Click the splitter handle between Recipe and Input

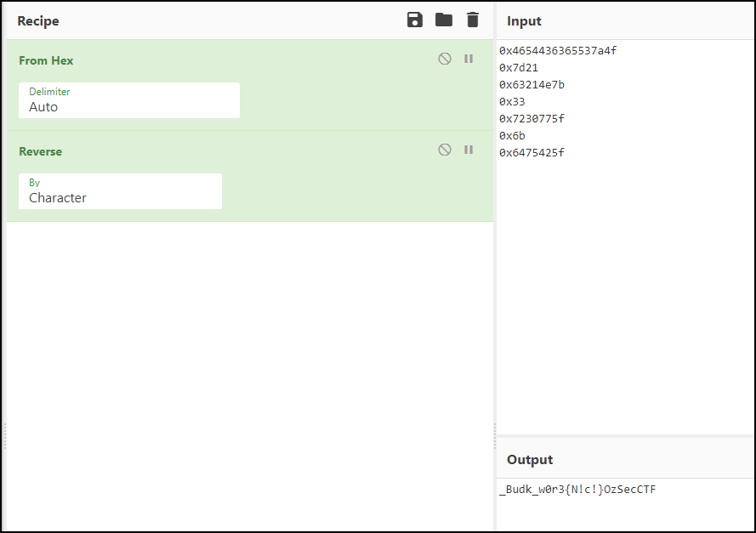coord(495,435)
